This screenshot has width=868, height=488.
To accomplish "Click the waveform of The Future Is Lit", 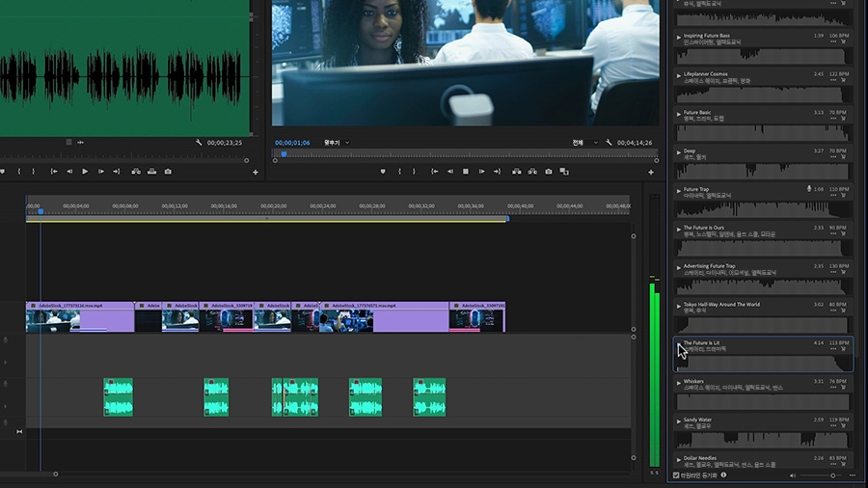I will click(x=762, y=363).
